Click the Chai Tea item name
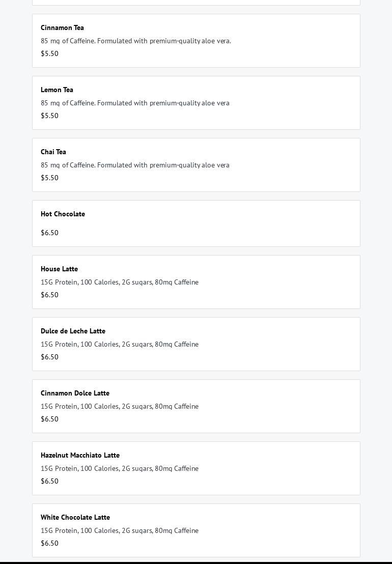 point(53,152)
